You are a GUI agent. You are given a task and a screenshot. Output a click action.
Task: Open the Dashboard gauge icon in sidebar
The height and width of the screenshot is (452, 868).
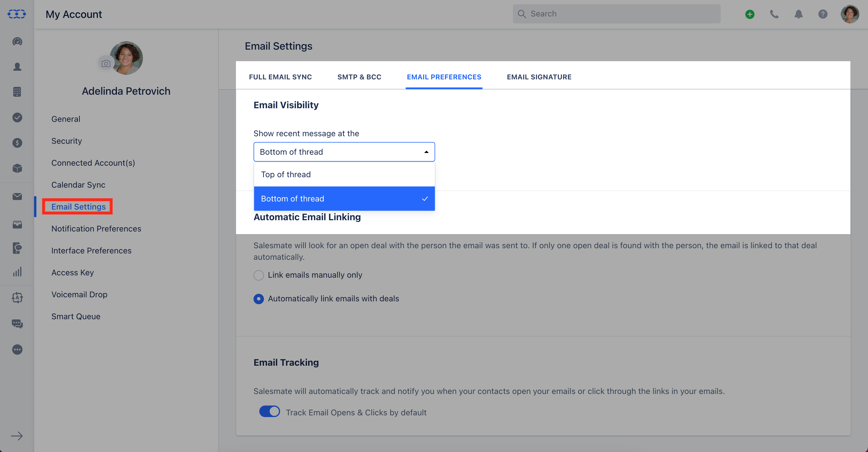[17, 42]
